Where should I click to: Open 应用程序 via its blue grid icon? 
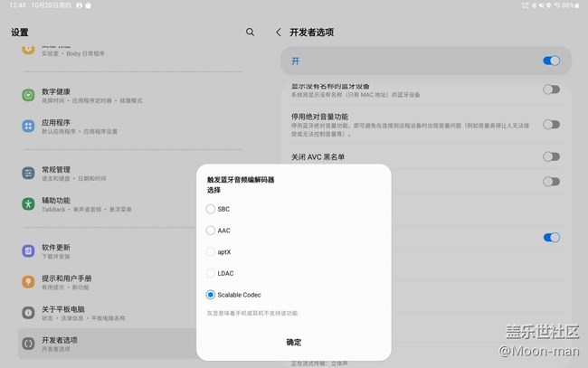tap(28, 127)
